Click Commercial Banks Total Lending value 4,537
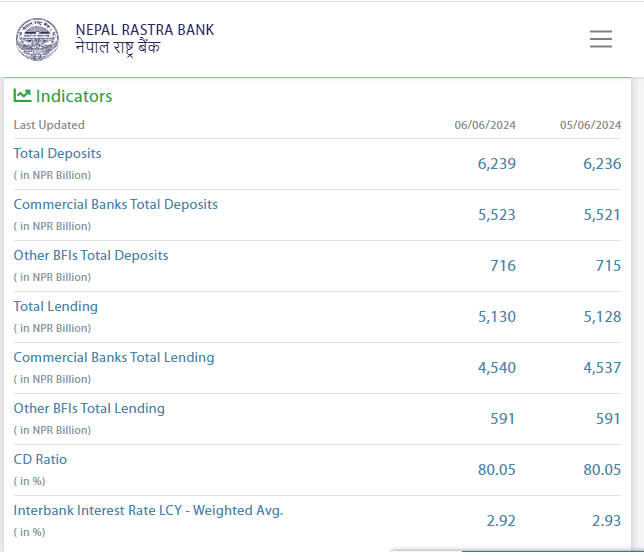Image resolution: width=644 pixels, height=552 pixels. 602,367
